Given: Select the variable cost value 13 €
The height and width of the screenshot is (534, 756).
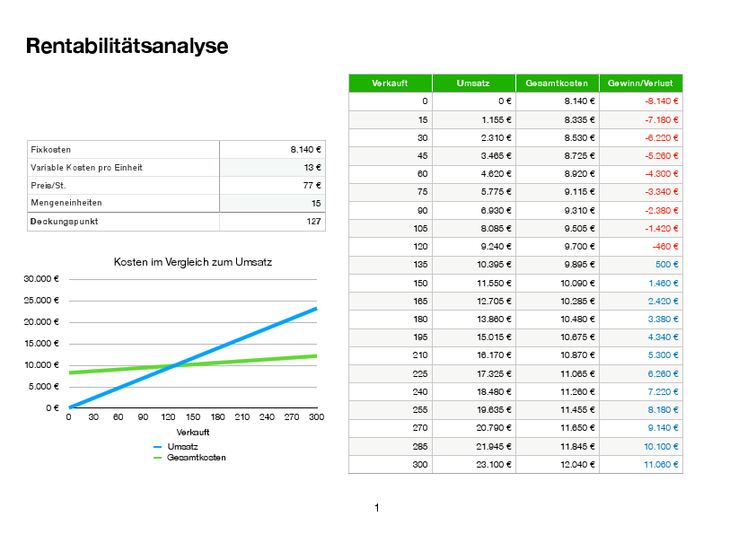Looking at the screenshot, I should (272, 167).
